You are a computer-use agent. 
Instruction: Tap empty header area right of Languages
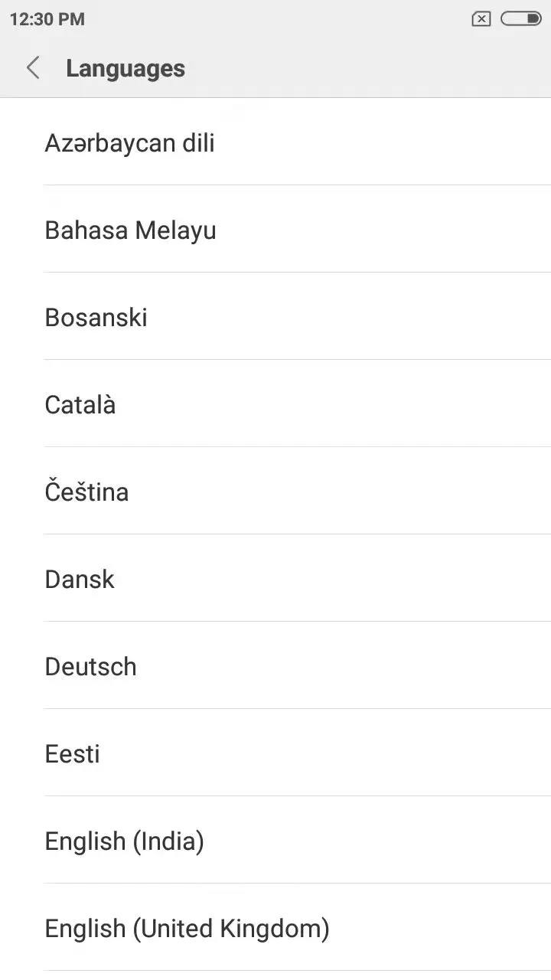tap(367, 68)
